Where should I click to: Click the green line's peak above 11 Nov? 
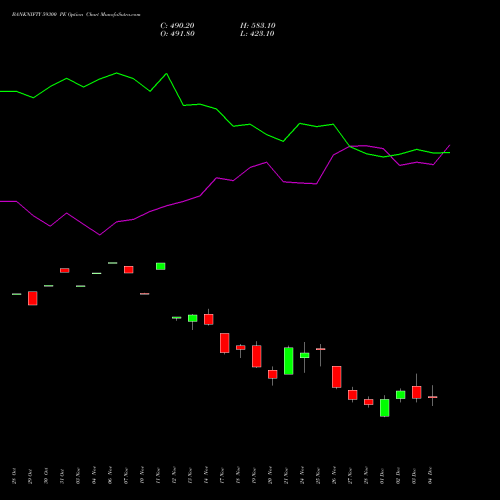(166, 74)
